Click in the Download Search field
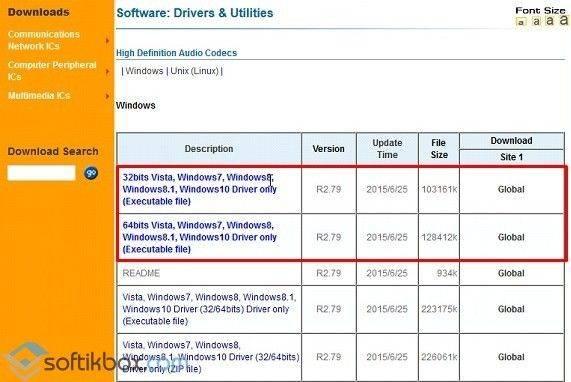The image size is (571, 382). click(42, 173)
